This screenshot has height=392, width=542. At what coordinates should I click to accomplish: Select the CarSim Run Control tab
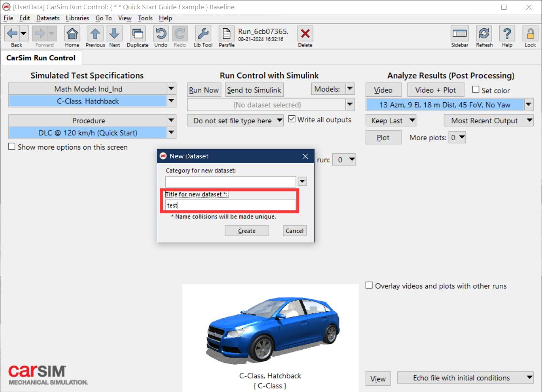41,58
